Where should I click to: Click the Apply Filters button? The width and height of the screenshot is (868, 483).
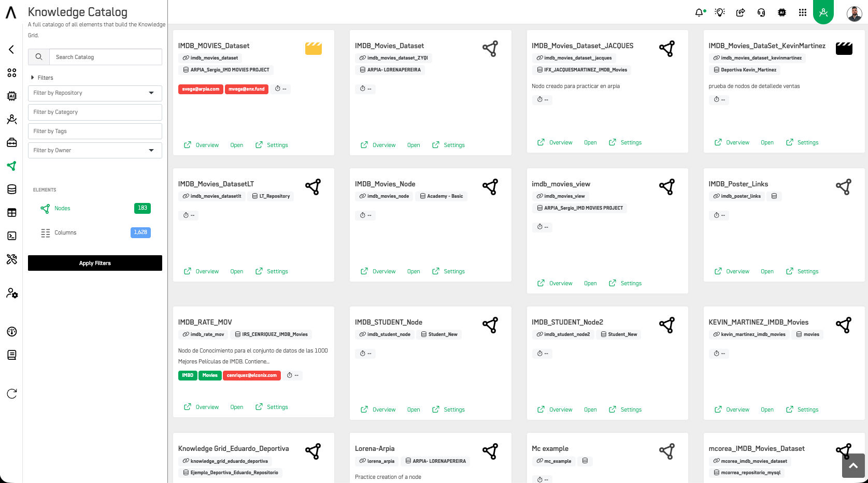[95, 263]
